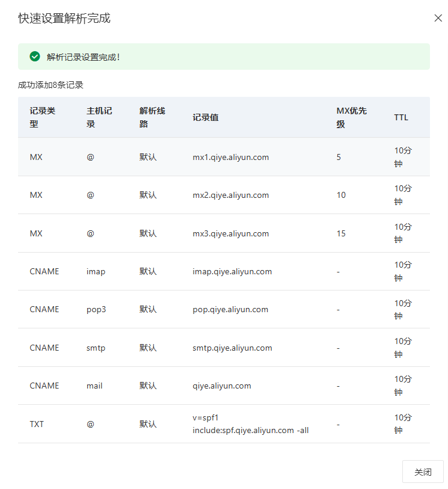448x489 pixels.
Task: Select the imap.qiye.aliyun.com record value
Action: point(232,272)
